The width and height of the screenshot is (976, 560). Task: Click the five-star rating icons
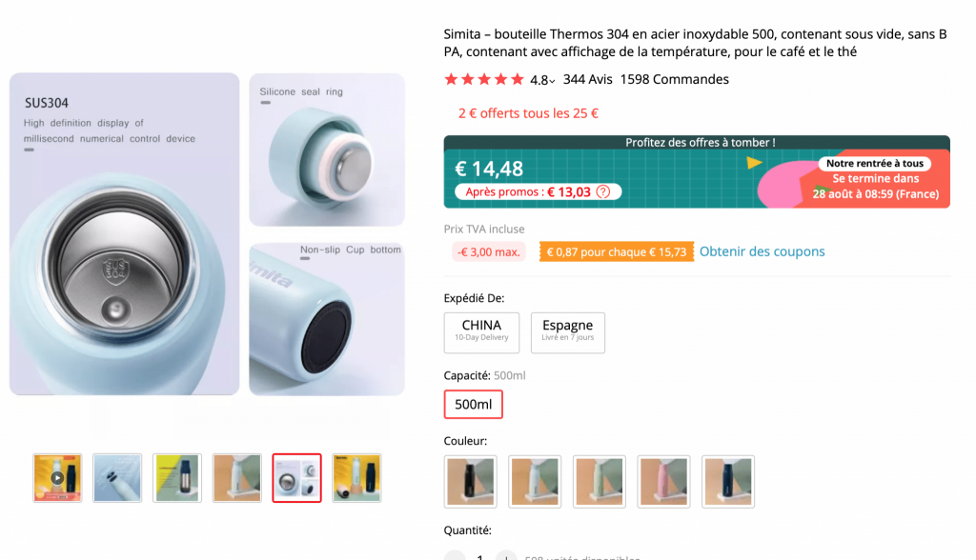click(484, 79)
